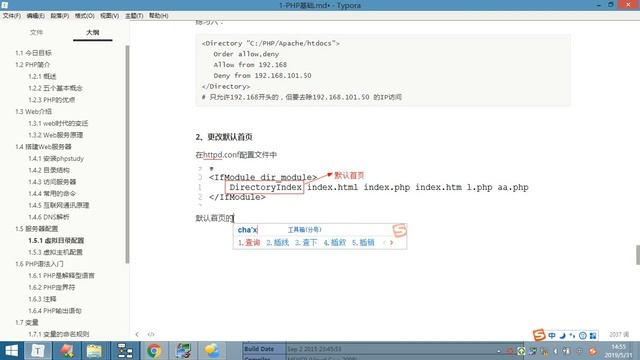Go to outline item 1.6 PHP语法入门
The height and width of the screenshot is (360, 640).
coord(40,264)
